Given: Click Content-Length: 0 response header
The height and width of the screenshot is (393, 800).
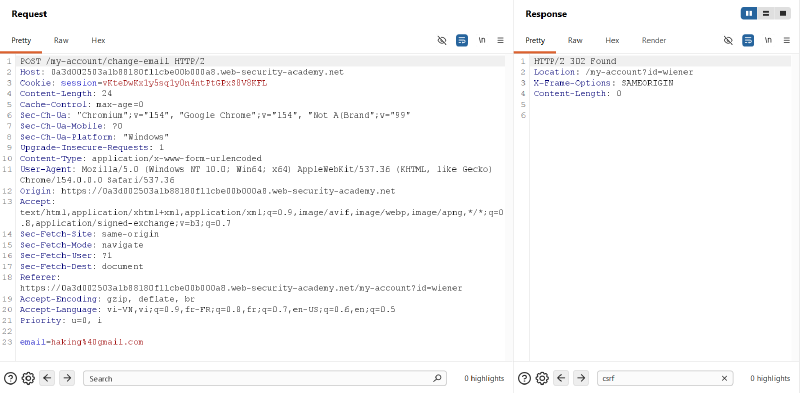Looking at the screenshot, I should click(x=578, y=93).
